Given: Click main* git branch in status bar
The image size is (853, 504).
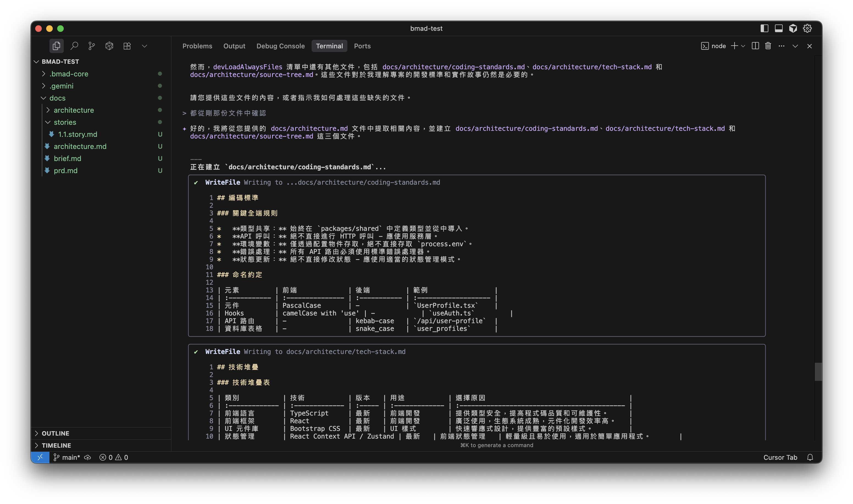Looking at the screenshot, I should pyautogui.click(x=67, y=458).
